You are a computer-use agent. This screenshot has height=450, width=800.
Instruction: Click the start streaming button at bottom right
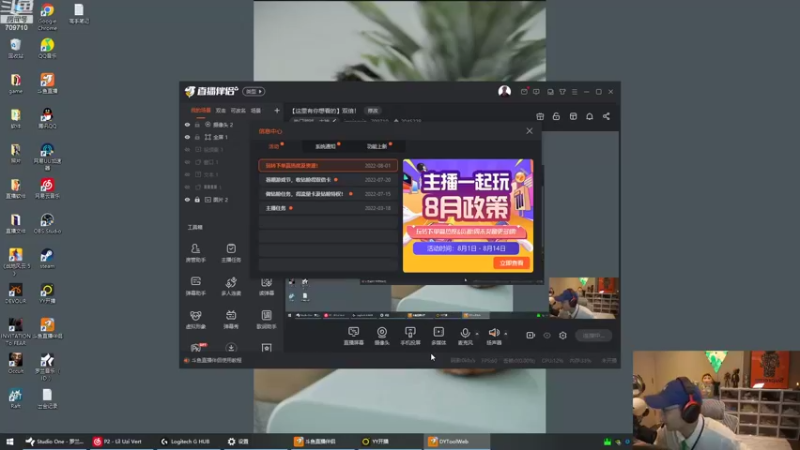(593, 335)
